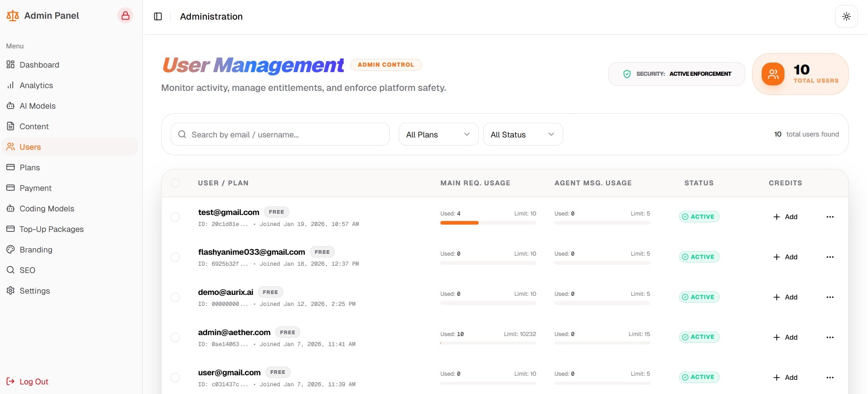Click the ADMIN CONTROL badge
Viewport: 868px width, 394px height.
[386, 65]
